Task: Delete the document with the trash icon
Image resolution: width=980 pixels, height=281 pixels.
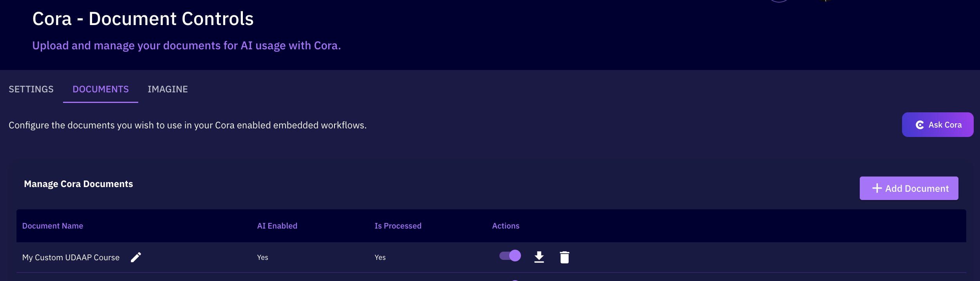Action: pyautogui.click(x=564, y=257)
